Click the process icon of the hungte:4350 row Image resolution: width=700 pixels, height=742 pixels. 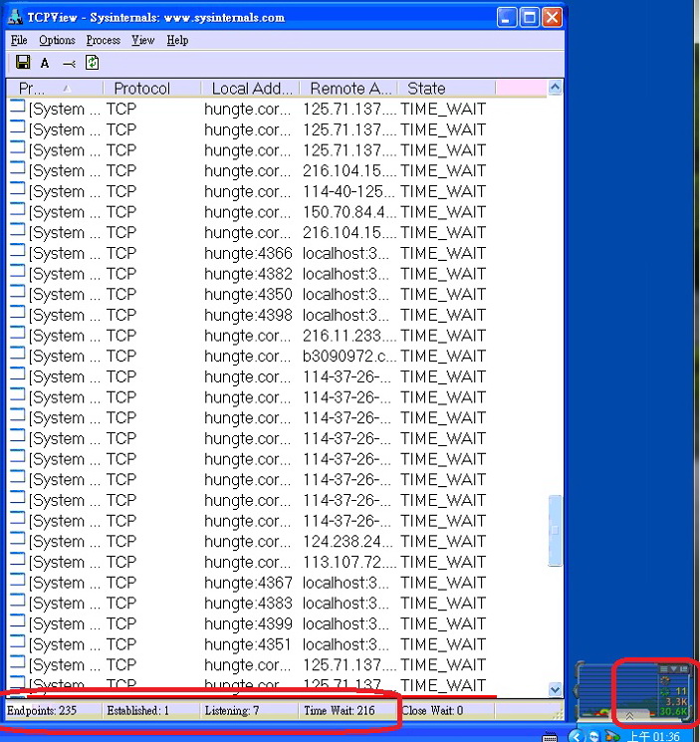[x=17, y=293]
